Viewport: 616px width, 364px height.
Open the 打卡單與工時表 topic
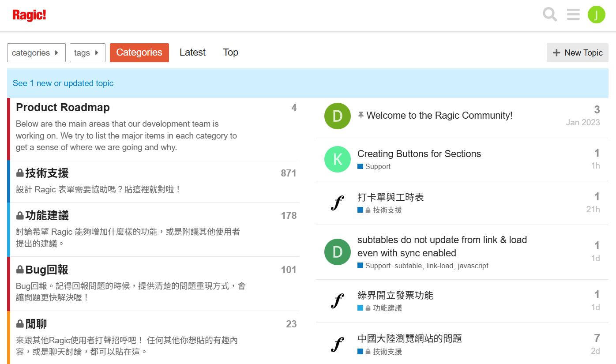tap(391, 197)
